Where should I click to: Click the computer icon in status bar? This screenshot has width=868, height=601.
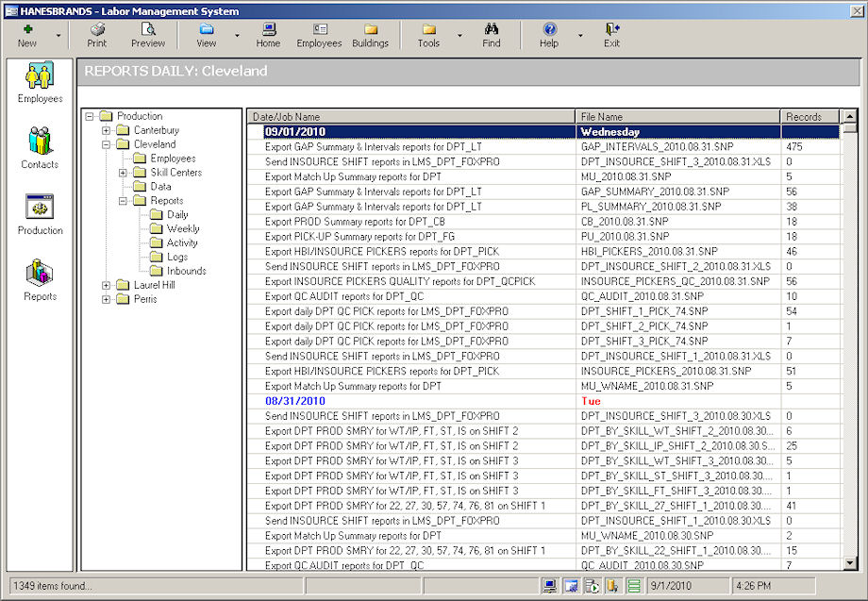click(x=550, y=586)
